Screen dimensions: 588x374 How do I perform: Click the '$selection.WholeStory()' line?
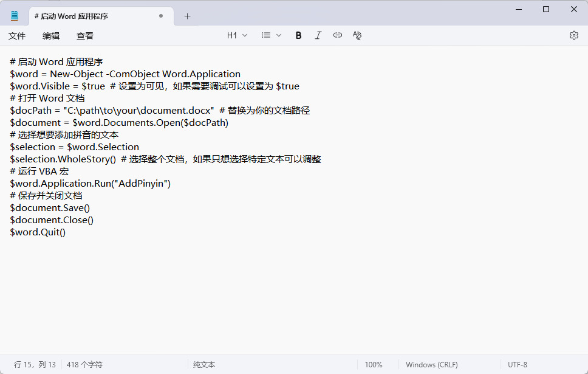165,159
